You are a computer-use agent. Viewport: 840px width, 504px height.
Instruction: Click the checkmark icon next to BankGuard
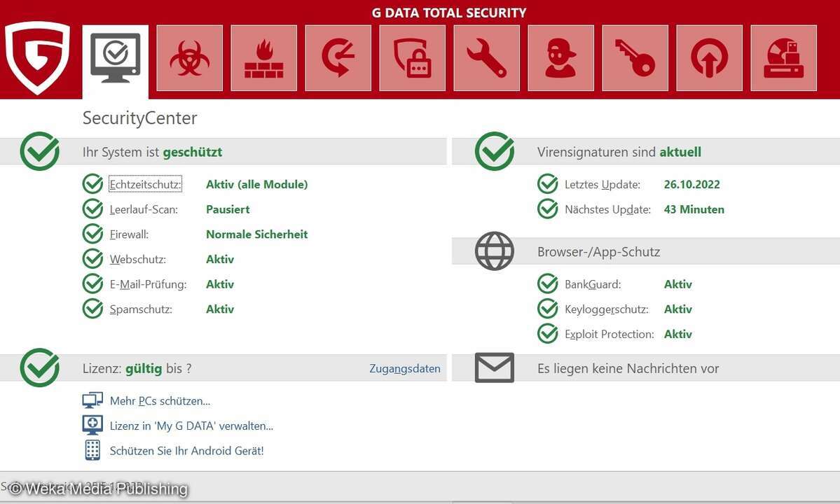click(x=547, y=284)
